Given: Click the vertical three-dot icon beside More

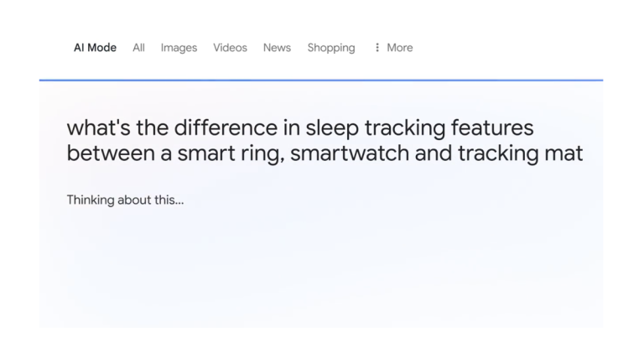Looking at the screenshot, I should (377, 48).
